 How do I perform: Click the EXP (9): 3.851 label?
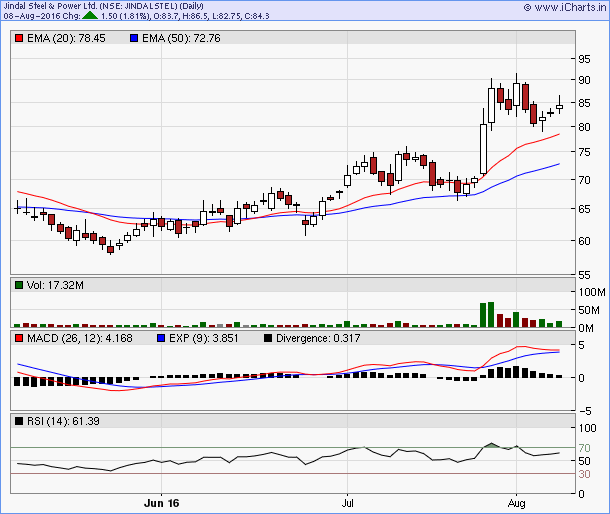pos(203,338)
